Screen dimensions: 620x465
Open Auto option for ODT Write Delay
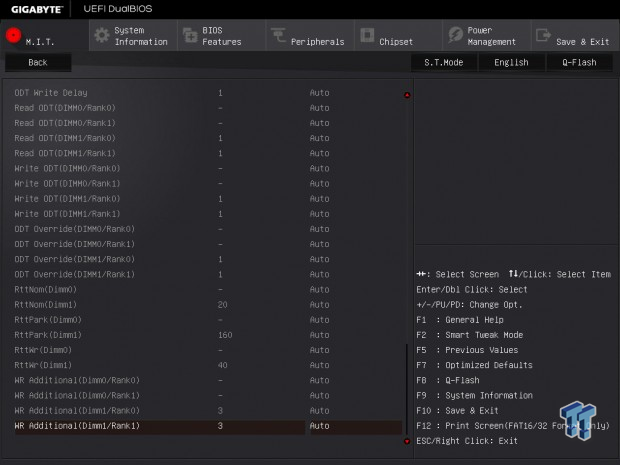click(319, 93)
